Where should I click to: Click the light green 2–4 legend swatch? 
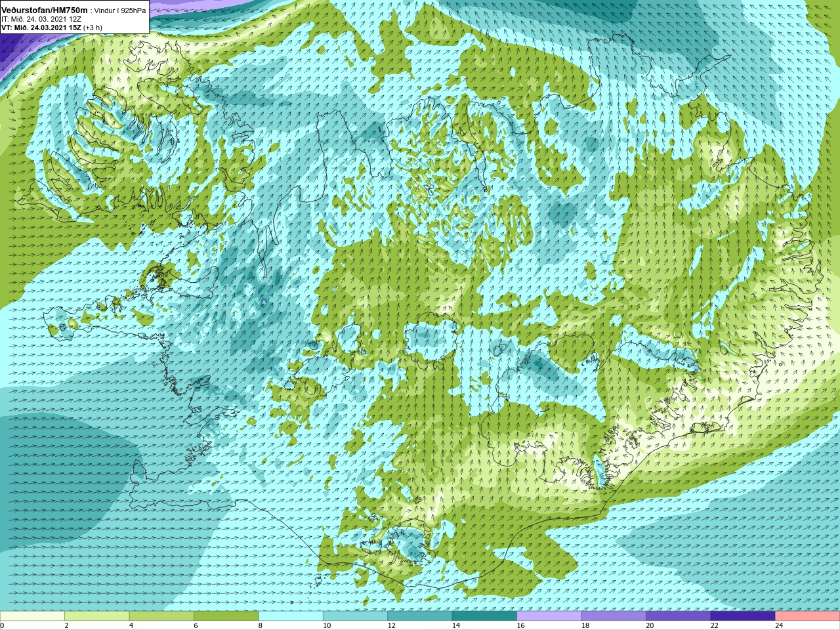point(97,616)
